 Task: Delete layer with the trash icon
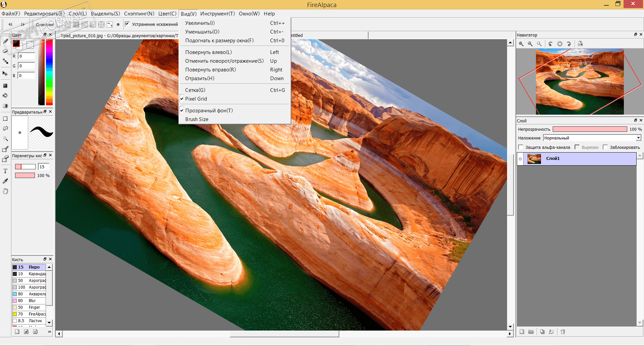[563, 332]
